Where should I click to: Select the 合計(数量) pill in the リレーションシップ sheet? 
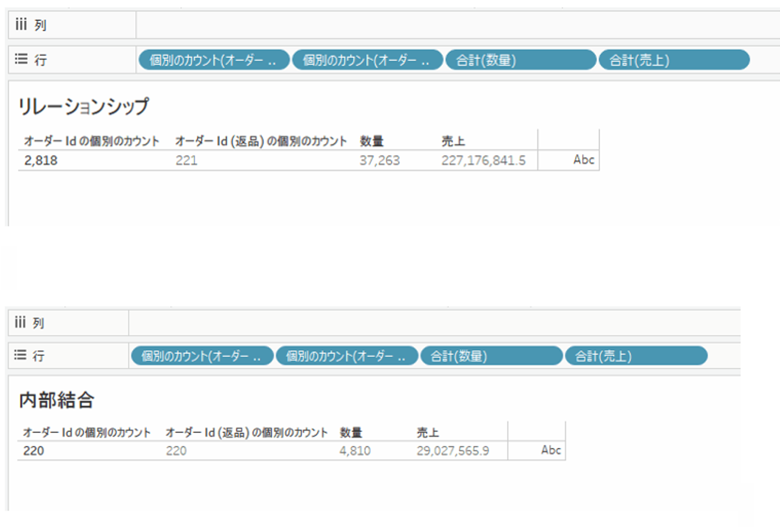[x=521, y=60]
